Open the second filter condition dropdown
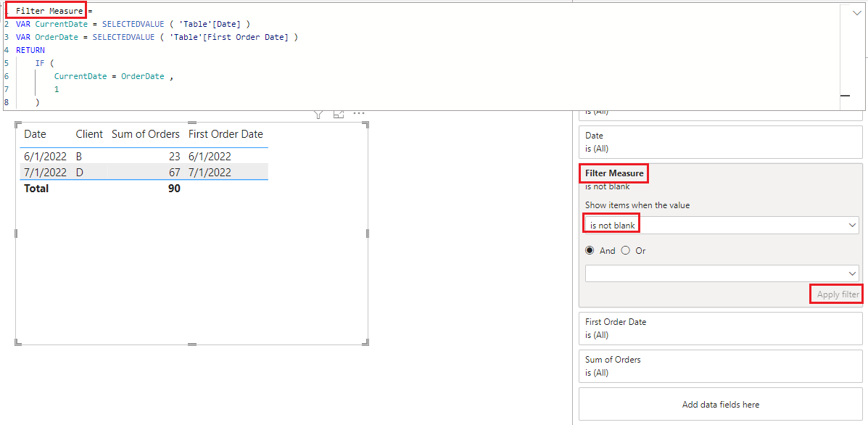868x425 pixels. coord(722,273)
